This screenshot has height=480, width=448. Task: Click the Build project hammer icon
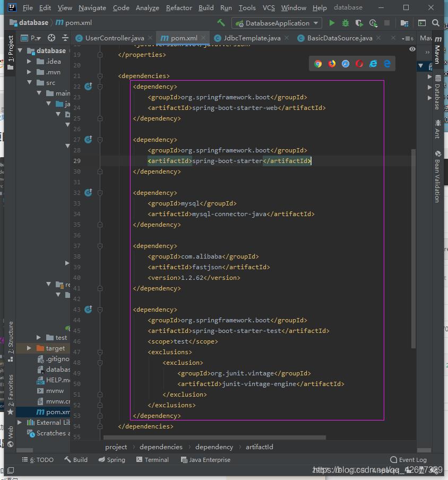tap(221, 23)
